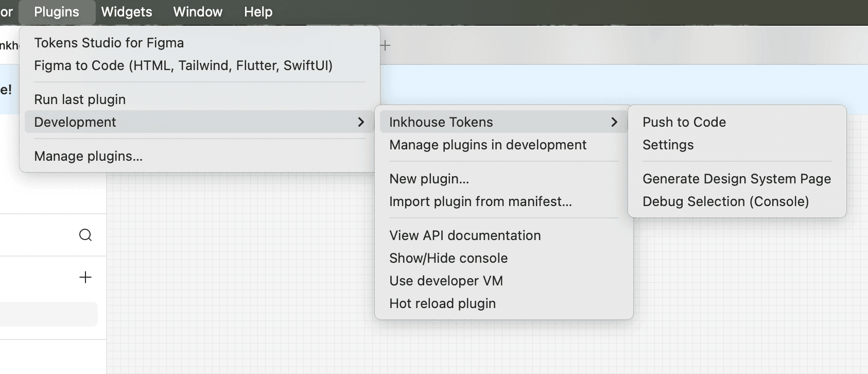The image size is (868, 374).
Task: Click the search magnifier icon in sidebar
Action: pos(85,235)
